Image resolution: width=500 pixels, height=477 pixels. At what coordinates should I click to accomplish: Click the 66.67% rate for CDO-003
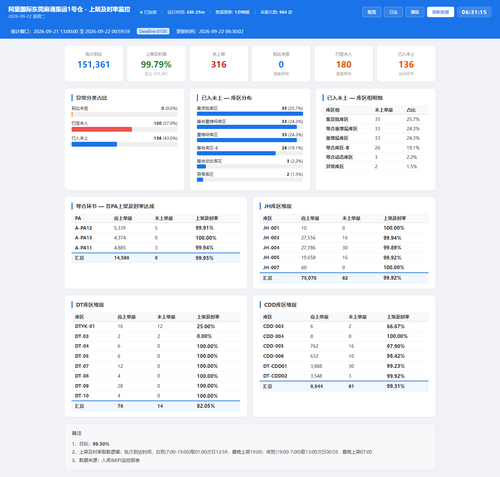pos(396,326)
